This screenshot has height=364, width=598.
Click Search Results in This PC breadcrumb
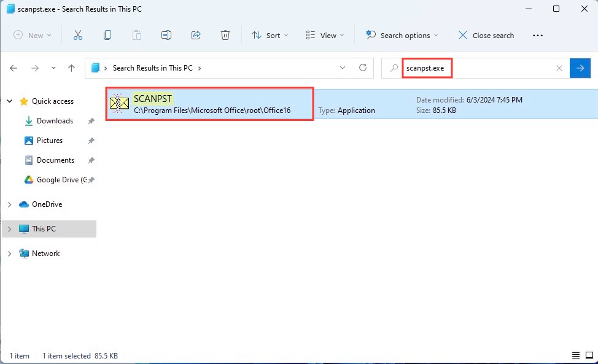(x=152, y=68)
